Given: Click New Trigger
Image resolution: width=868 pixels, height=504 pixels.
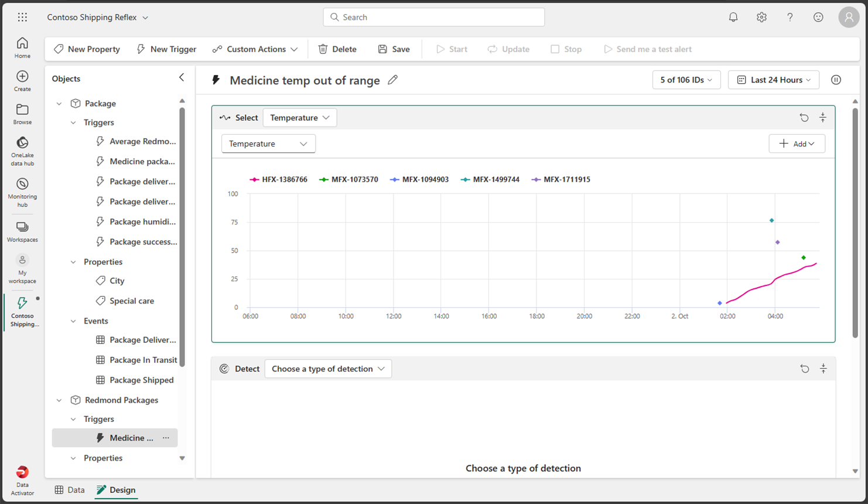Looking at the screenshot, I should pyautogui.click(x=166, y=49).
